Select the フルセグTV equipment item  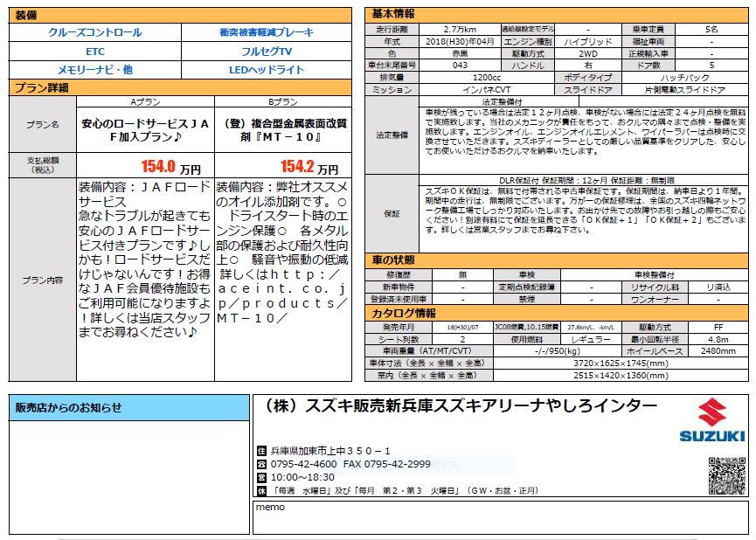coord(267,51)
